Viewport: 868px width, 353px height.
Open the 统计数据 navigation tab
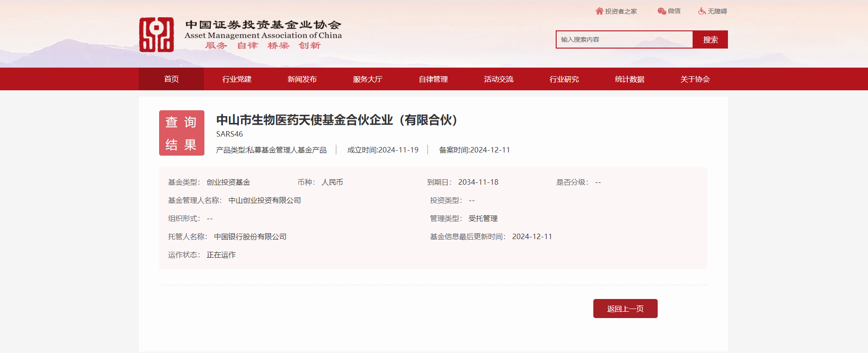pos(630,79)
